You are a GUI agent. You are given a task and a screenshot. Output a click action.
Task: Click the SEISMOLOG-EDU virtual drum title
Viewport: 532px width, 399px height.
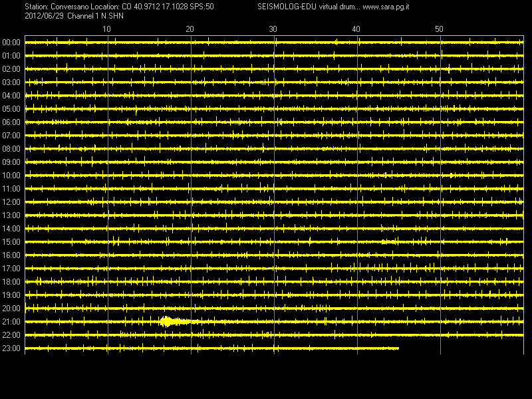point(308,7)
